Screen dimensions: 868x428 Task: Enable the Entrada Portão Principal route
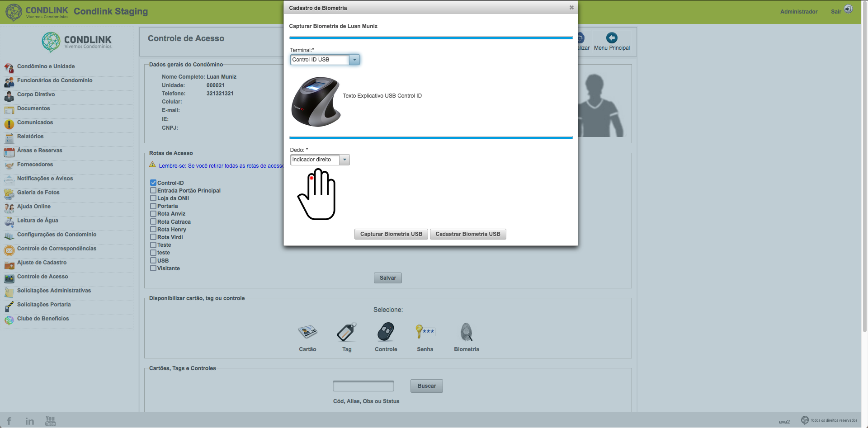(153, 190)
